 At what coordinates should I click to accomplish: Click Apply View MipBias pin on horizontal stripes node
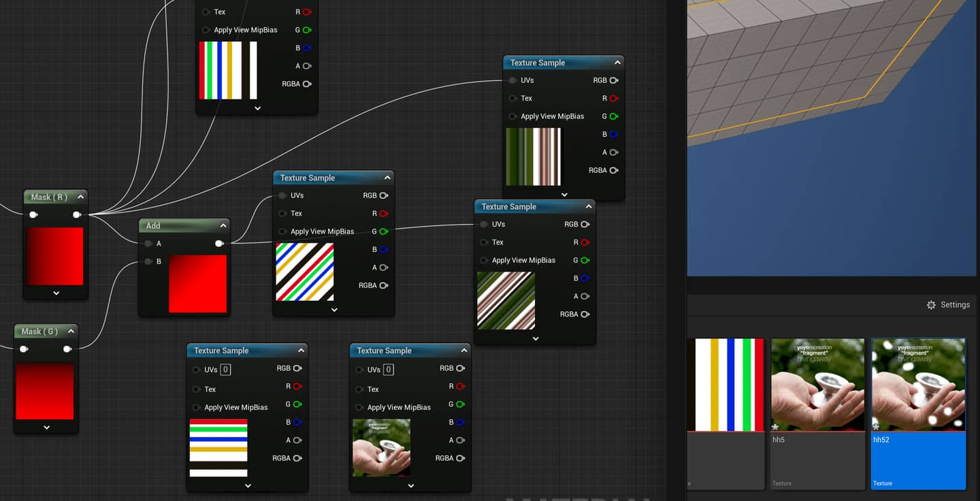coord(197,407)
